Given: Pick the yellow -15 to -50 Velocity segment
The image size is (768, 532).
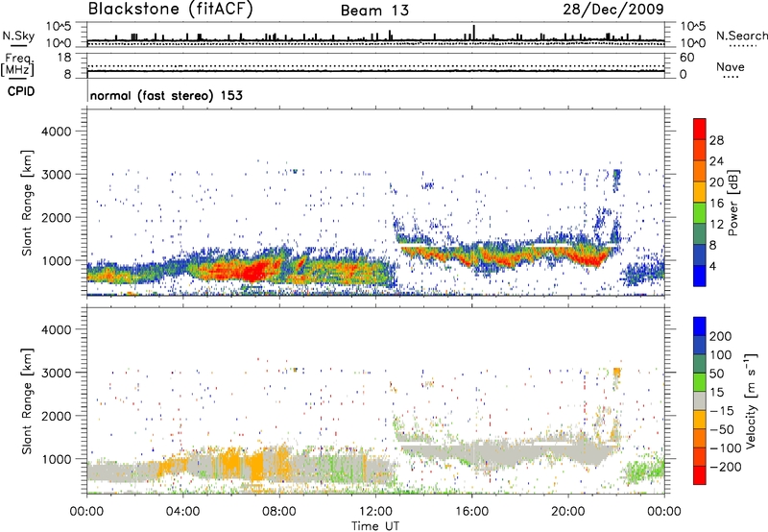Looking at the screenshot, I should [700, 420].
